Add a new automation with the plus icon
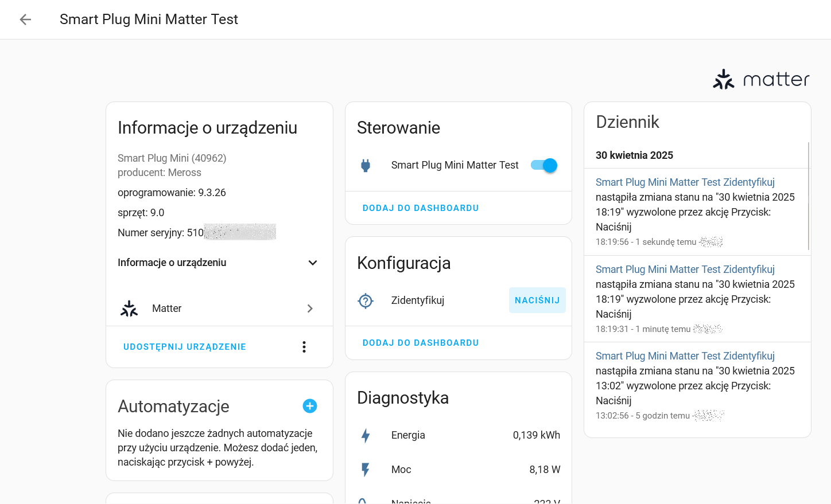 [x=310, y=406]
